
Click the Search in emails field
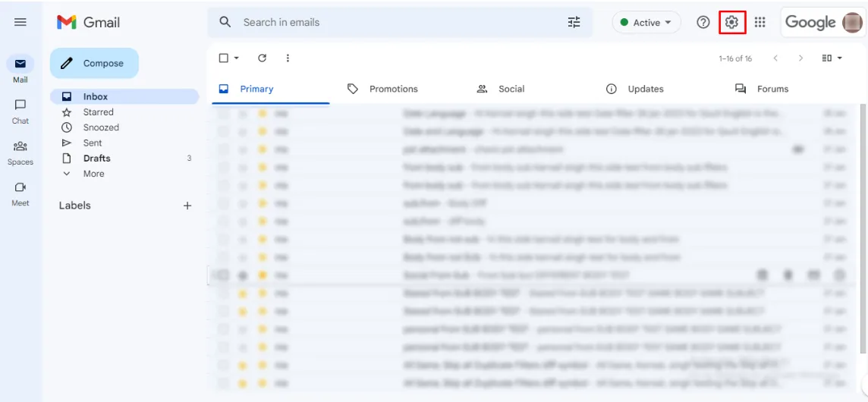(x=395, y=23)
